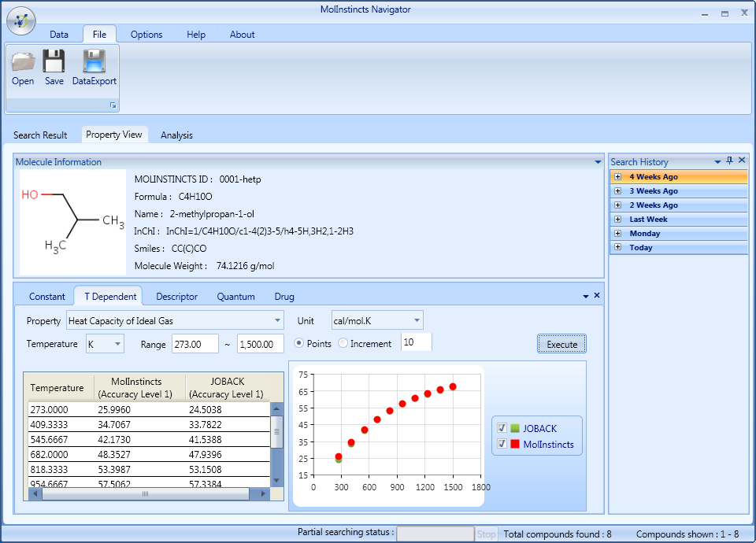Image resolution: width=756 pixels, height=543 pixels.
Task: Toggle the JOBACK series checkbox
Action: [502, 428]
